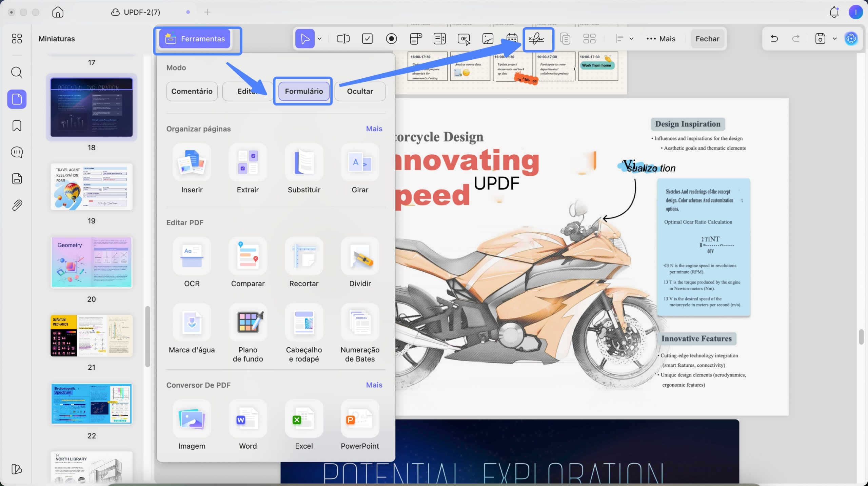Add a date field to form
868x486 pixels.
pyautogui.click(x=512, y=39)
